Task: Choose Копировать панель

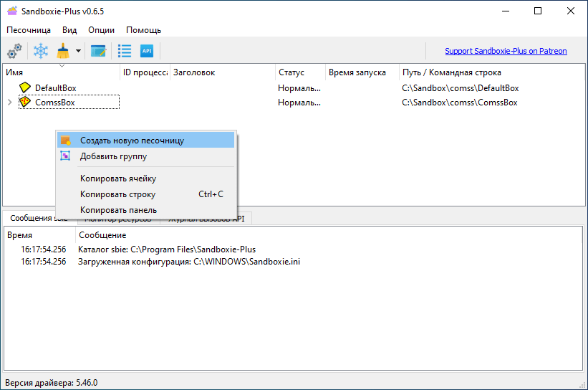Action: pyautogui.click(x=146, y=210)
